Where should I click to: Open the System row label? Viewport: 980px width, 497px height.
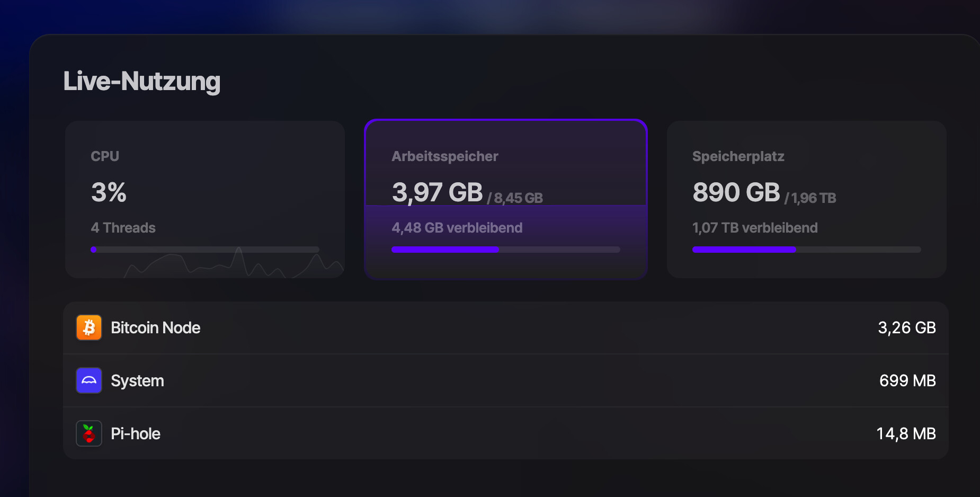point(137,381)
